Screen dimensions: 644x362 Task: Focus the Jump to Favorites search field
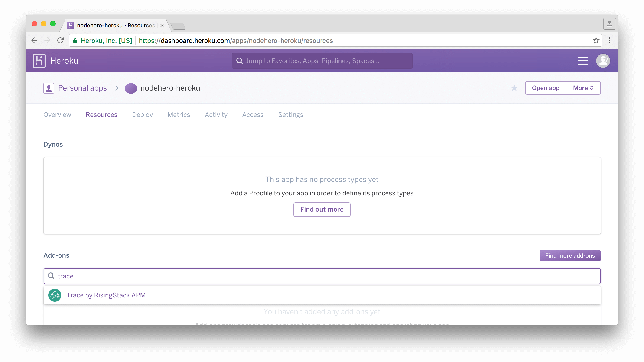[322, 61]
